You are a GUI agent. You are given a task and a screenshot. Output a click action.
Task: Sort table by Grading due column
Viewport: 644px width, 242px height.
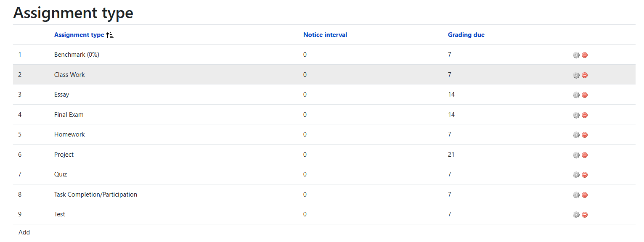point(466,35)
